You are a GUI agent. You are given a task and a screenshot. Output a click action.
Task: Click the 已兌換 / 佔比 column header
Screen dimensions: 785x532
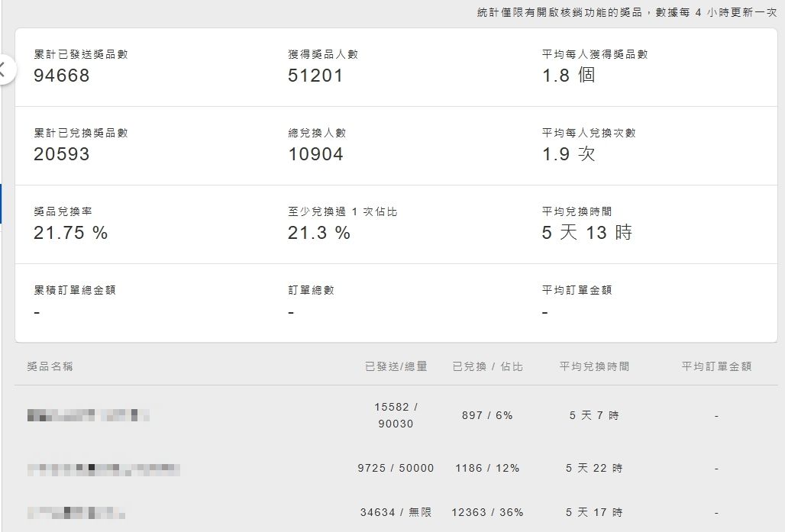point(487,366)
